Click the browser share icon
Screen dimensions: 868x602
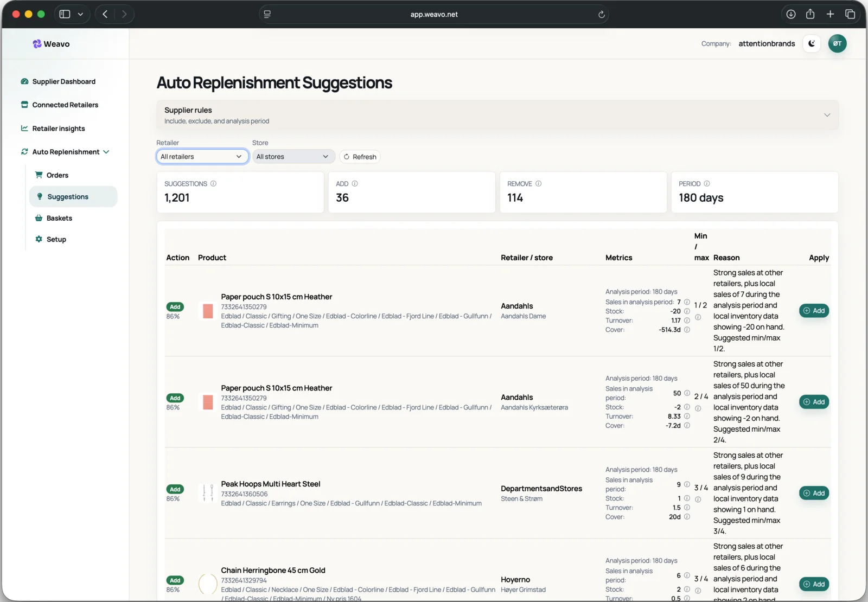coord(810,14)
